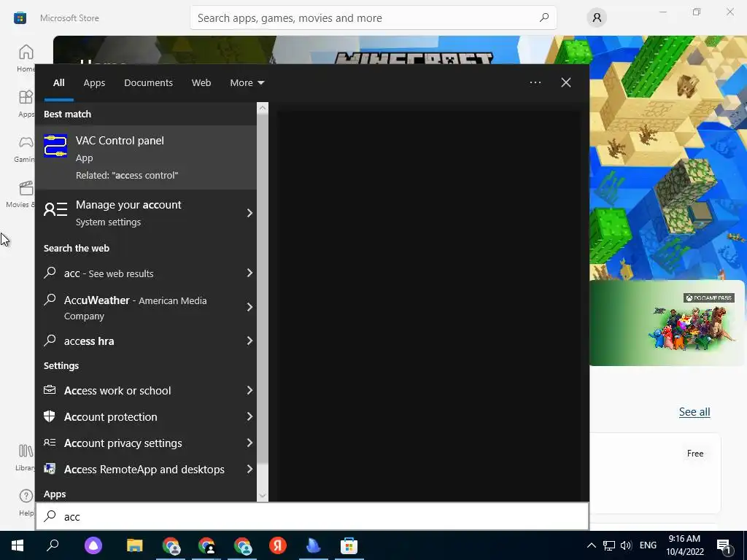
Task: Click magnifier icon beside AccuWeather suggestion
Action: click(50, 300)
